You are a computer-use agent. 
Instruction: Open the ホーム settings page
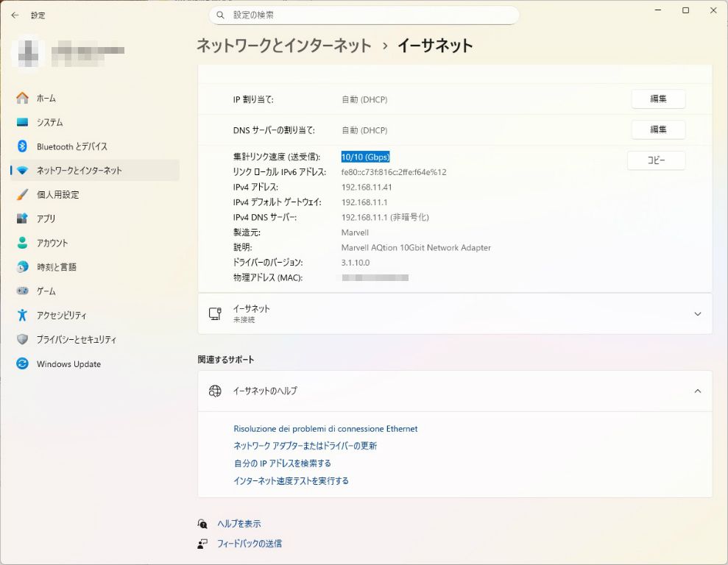(x=95, y=98)
